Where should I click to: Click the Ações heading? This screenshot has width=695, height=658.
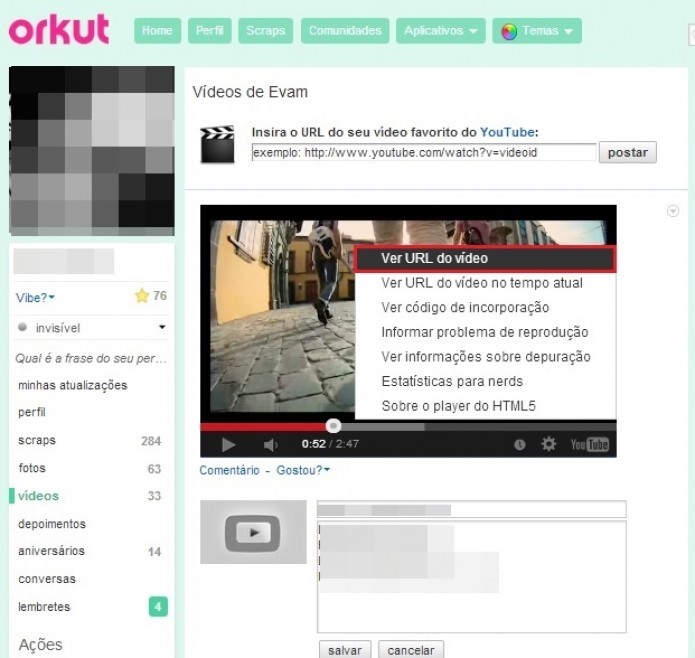(x=40, y=644)
